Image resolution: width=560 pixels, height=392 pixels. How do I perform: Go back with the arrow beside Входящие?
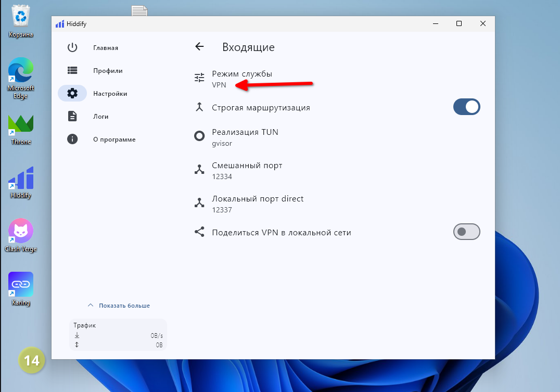coord(199,46)
